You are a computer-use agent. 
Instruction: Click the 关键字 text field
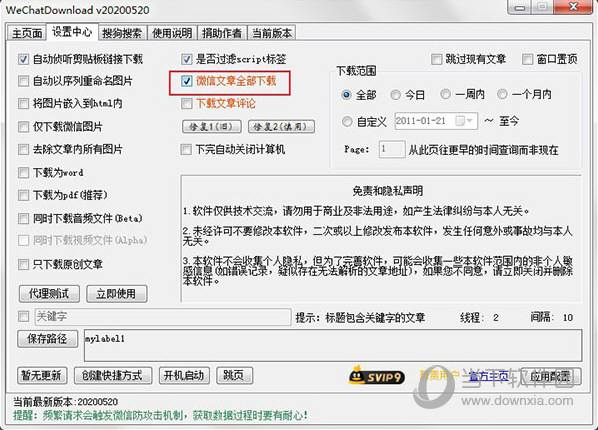[x=163, y=317]
